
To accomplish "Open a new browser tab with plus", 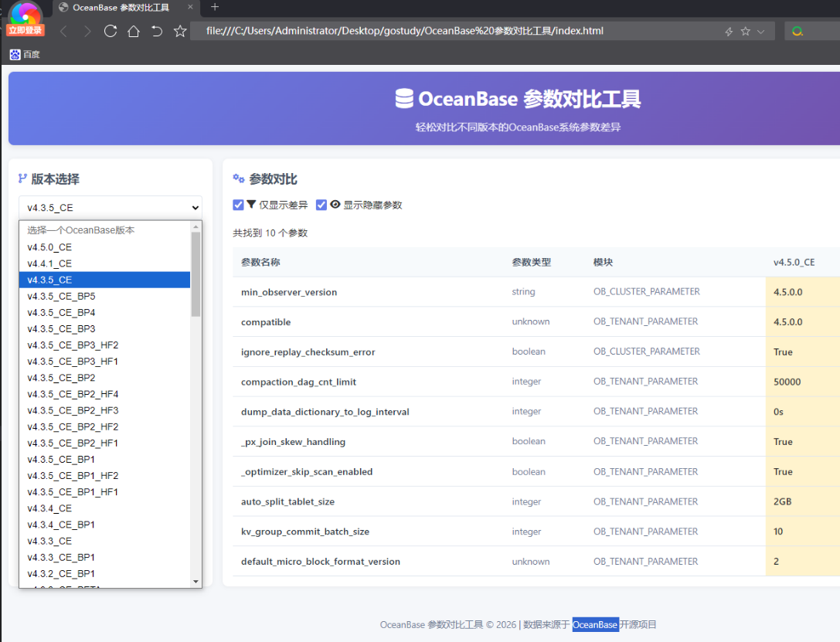I will point(215,7).
